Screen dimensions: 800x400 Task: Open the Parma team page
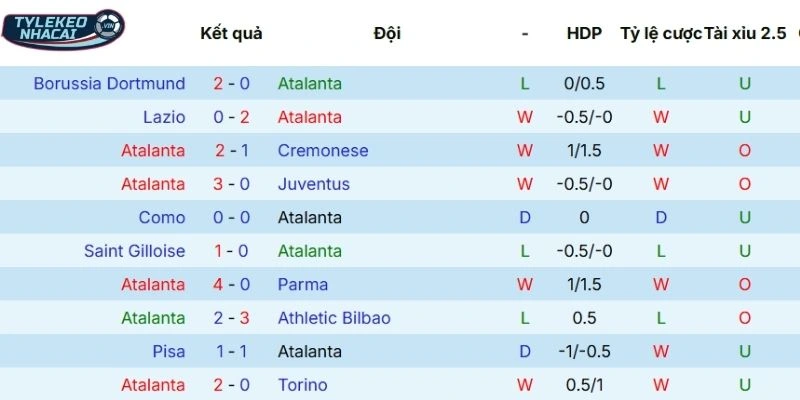coord(303,285)
